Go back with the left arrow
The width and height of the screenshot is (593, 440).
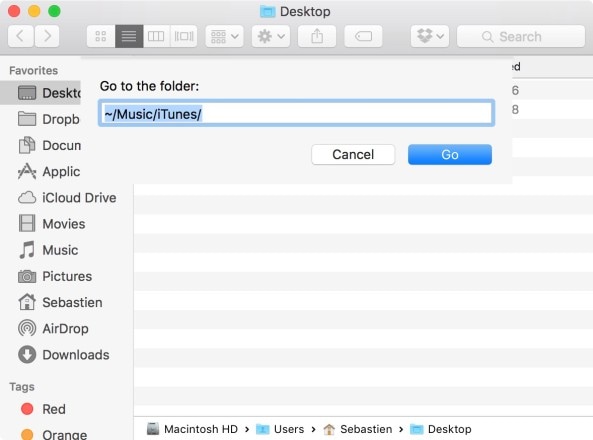coord(21,36)
